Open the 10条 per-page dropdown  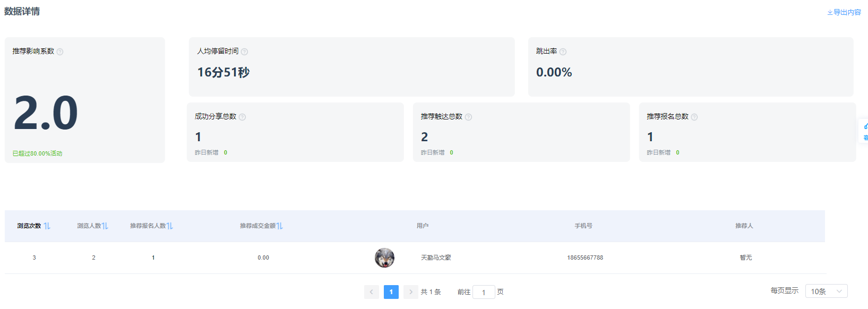(x=826, y=291)
